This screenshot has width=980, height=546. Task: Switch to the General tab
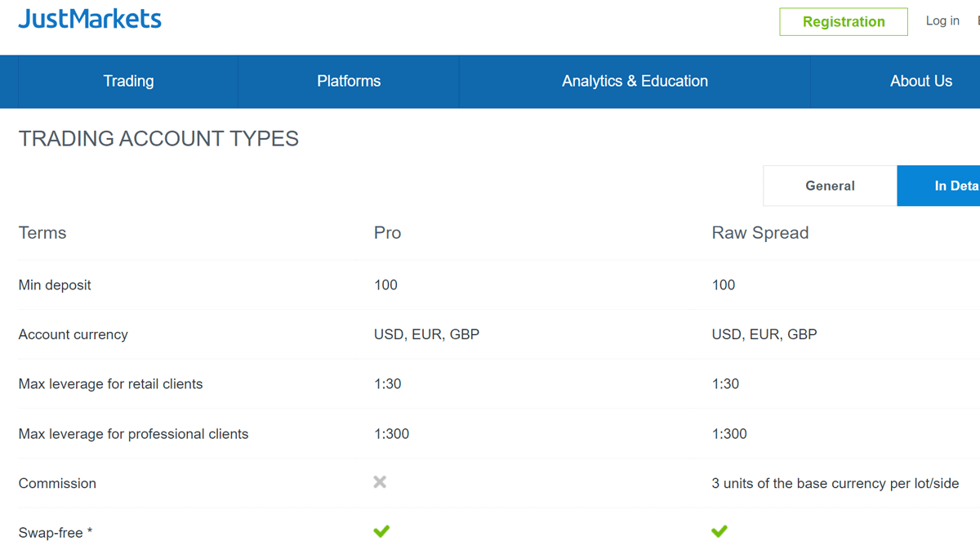830,186
